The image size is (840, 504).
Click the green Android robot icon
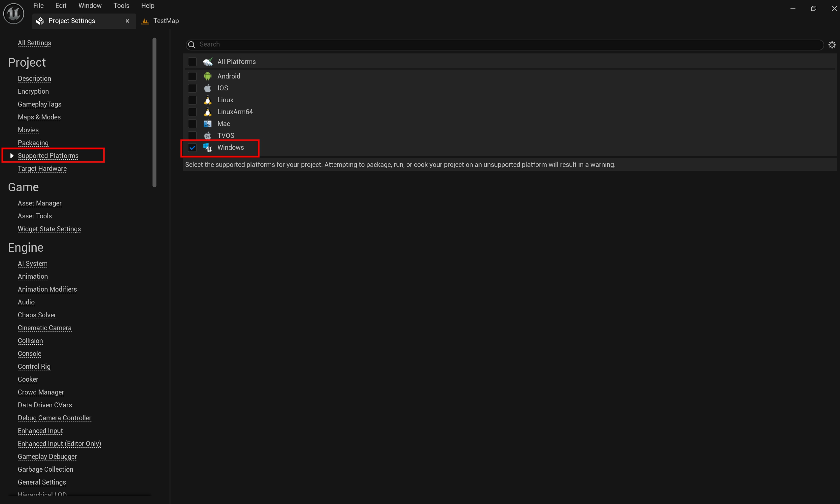pyautogui.click(x=208, y=77)
